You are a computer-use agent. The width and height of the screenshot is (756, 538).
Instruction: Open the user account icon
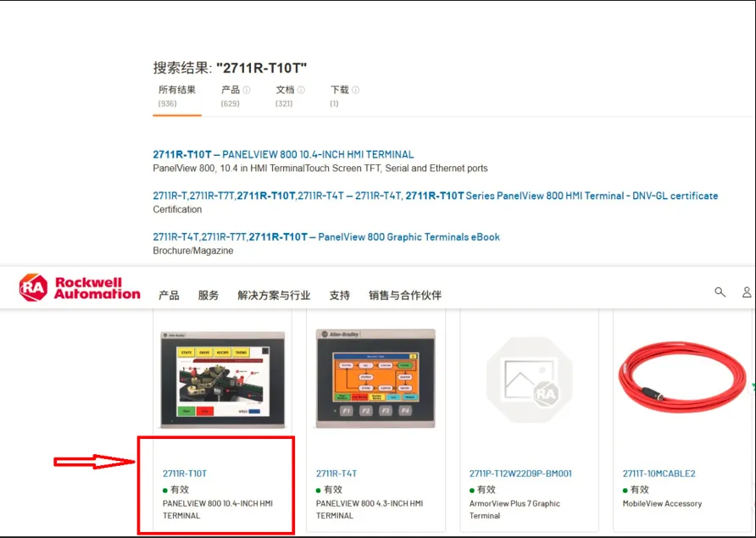(x=747, y=292)
